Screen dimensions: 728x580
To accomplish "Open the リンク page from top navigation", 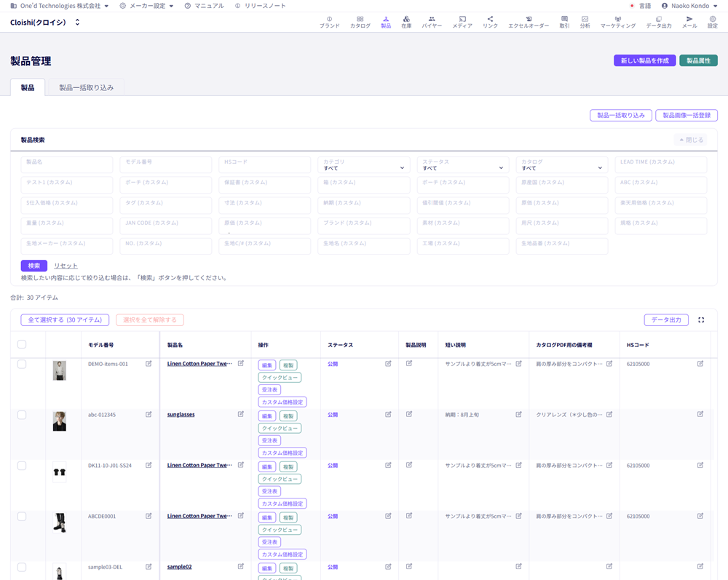I will pos(490,23).
